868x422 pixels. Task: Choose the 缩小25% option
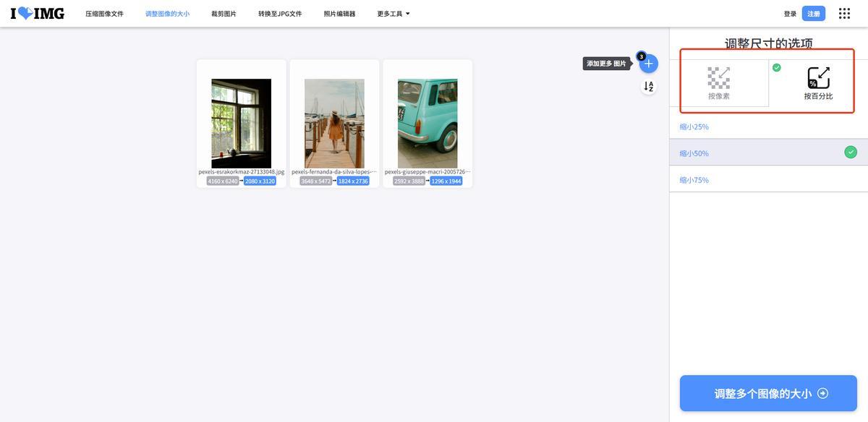pos(694,126)
